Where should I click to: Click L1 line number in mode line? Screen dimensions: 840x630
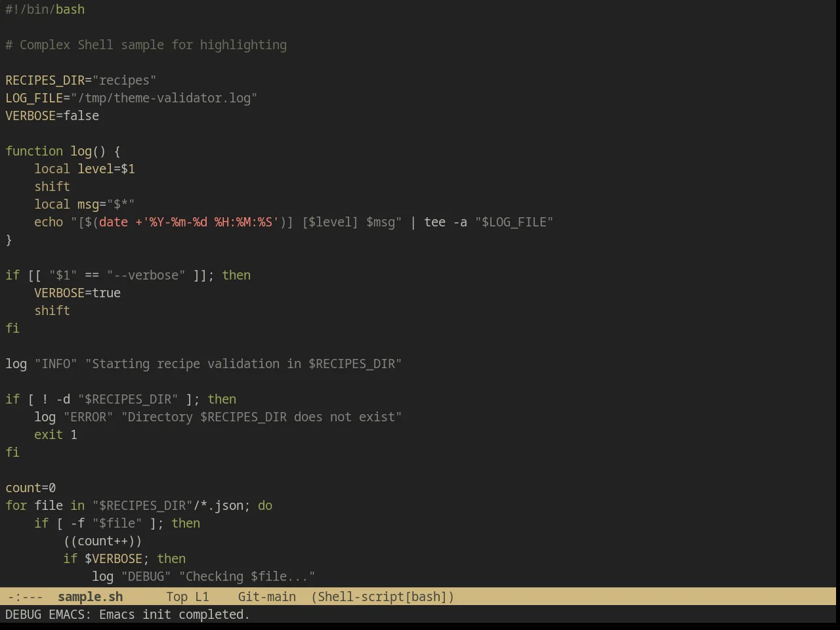(201, 597)
